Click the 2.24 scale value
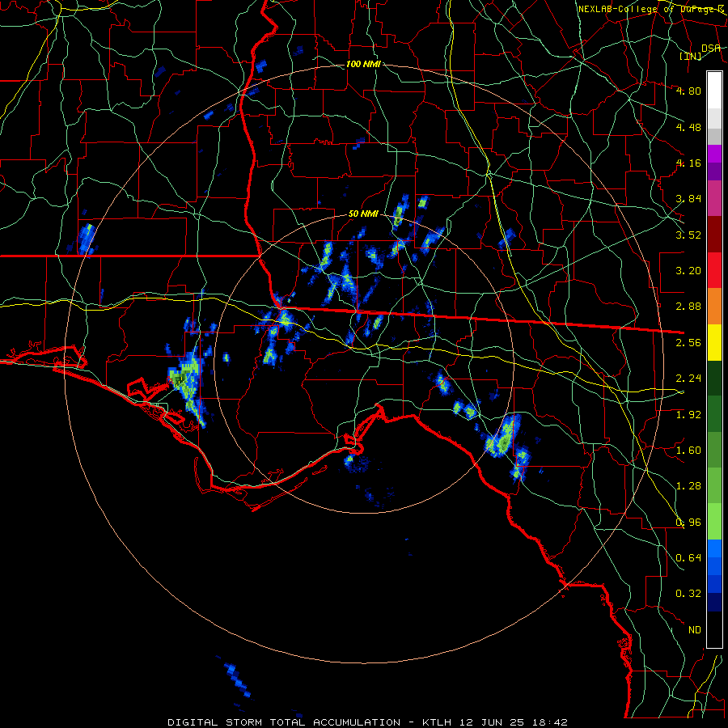Image resolution: width=728 pixels, height=728 pixels. pyautogui.click(x=688, y=378)
